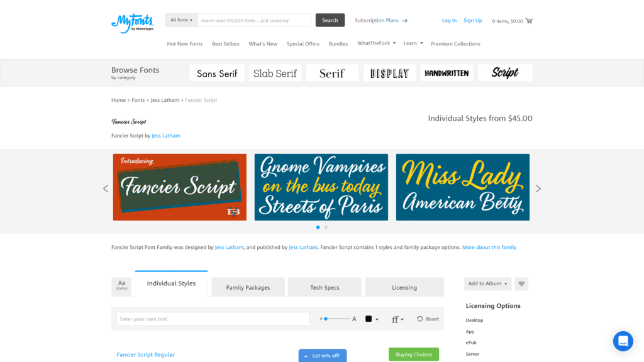
Task: Click the Search button
Action: click(x=330, y=20)
